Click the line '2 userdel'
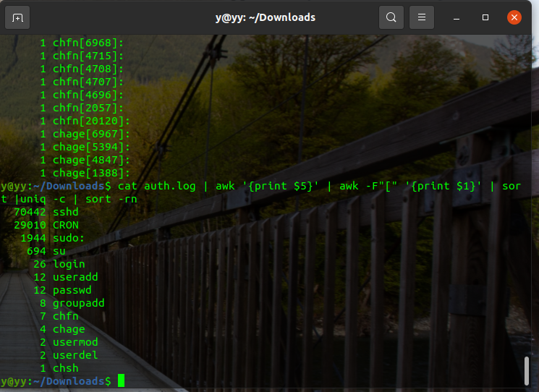Viewport: 539px width, 392px height. coord(69,355)
